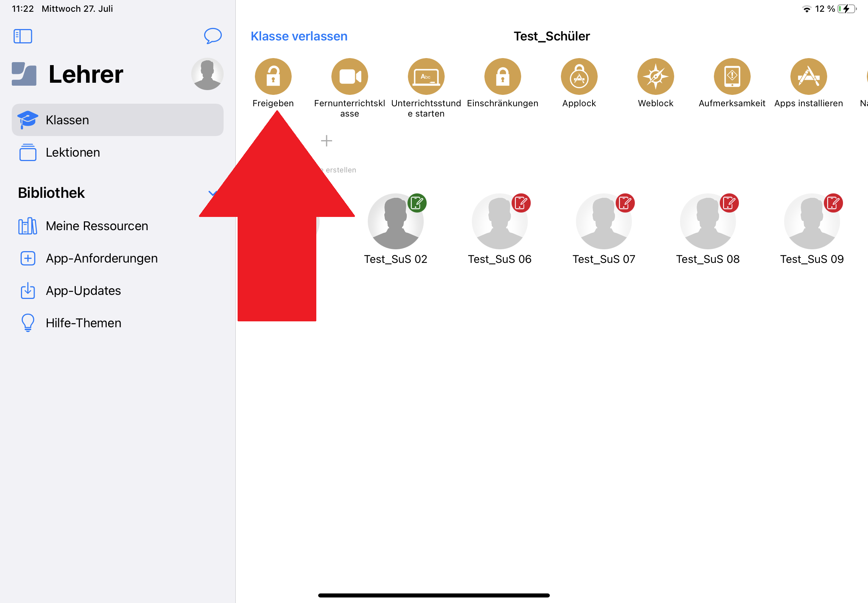Screen dimensions: 868x603
Task: Open Lektionen in the sidebar
Action: [x=118, y=152]
